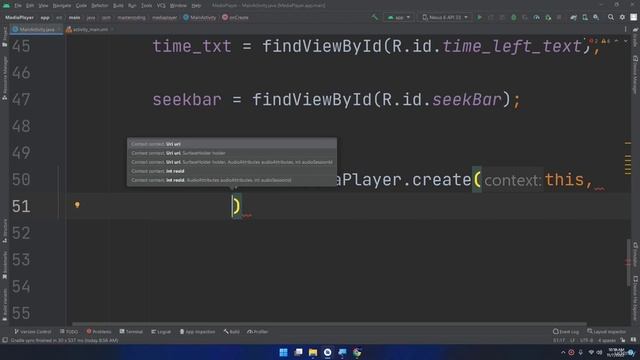Open Gradle side tool window
The image size is (640, 360).
click(635, 37)
